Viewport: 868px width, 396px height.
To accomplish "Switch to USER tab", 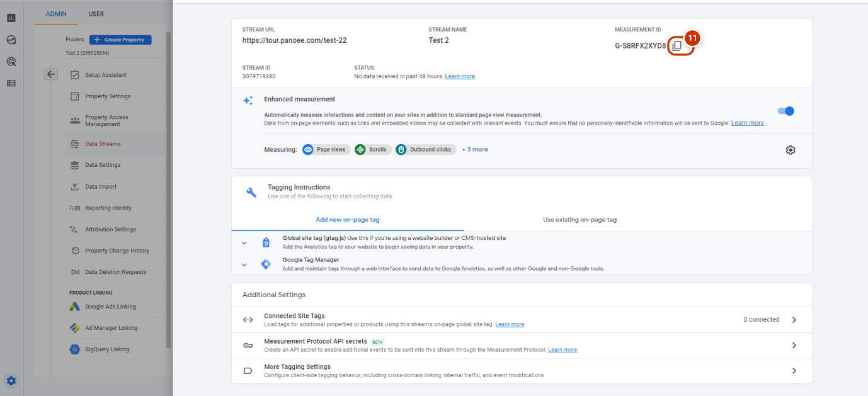I will tap(96, 14).
